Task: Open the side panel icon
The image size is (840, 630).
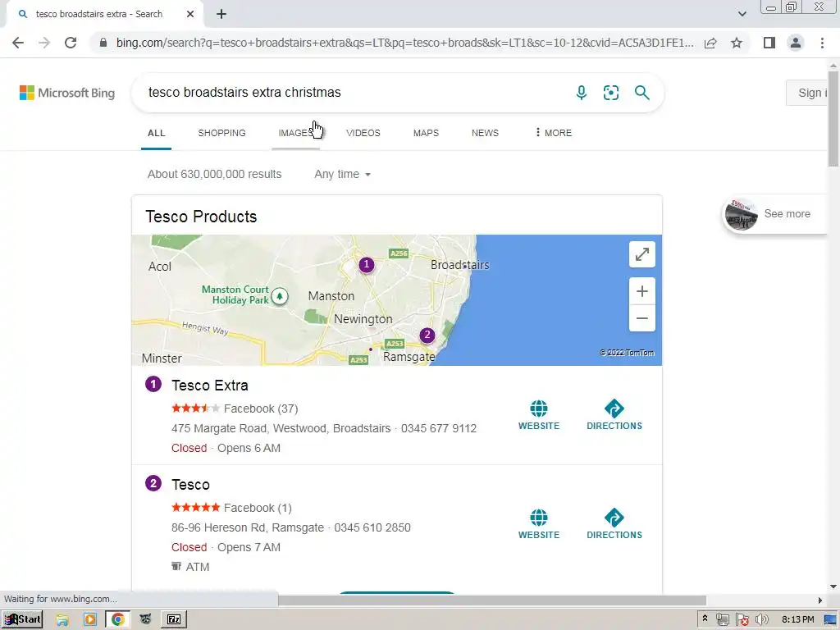Action: click(769, 43)
